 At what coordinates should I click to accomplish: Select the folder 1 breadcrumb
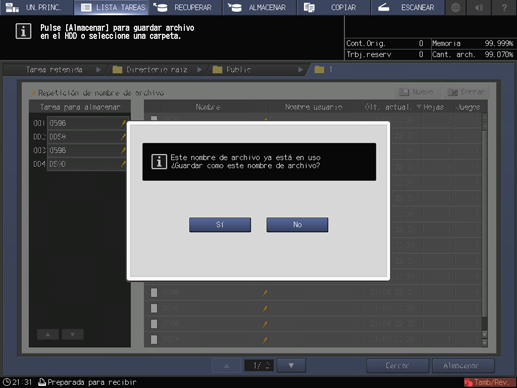pyautogui.click(x=323, y=70)
